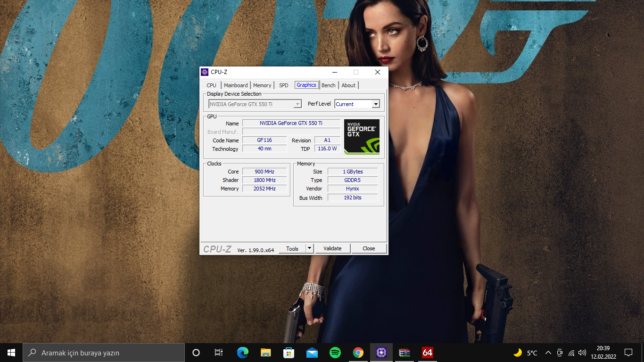Screen dimensions: 644x362
Task: Open the Wi-Fi network tray icon
Action: (x=571, y=353)
